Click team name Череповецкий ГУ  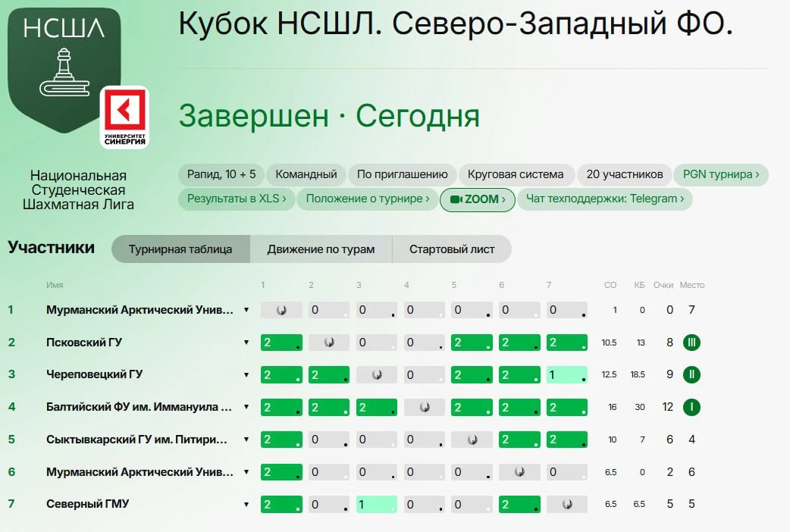94,375
